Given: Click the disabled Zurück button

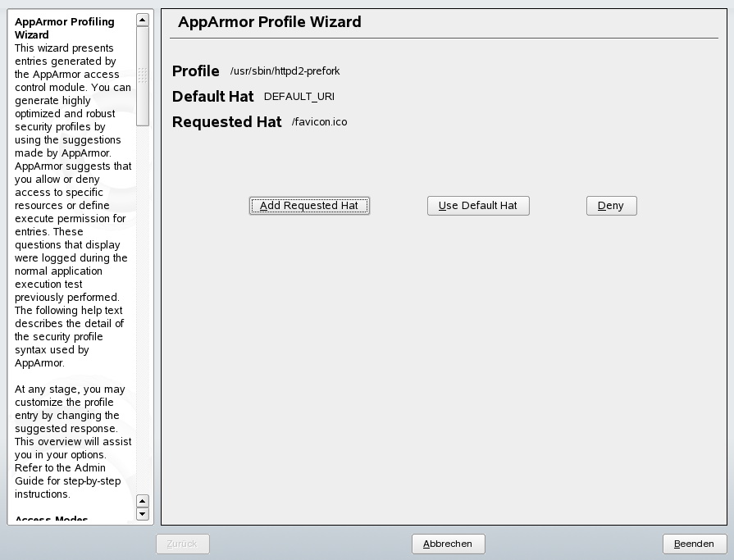Looking at the screenshot, I should (182, 544).
